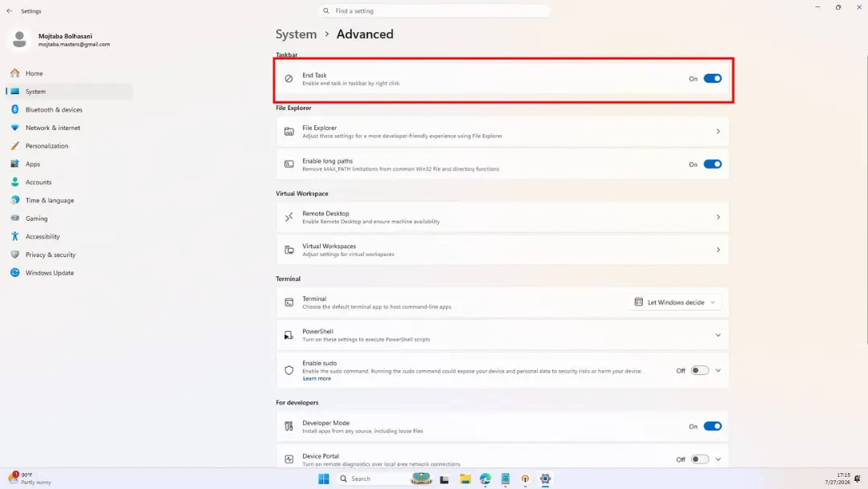The height and width of the screenshot is (489, 868).
Task: Switch off the Developer Mode toggle
Action: tap(712, 426)
